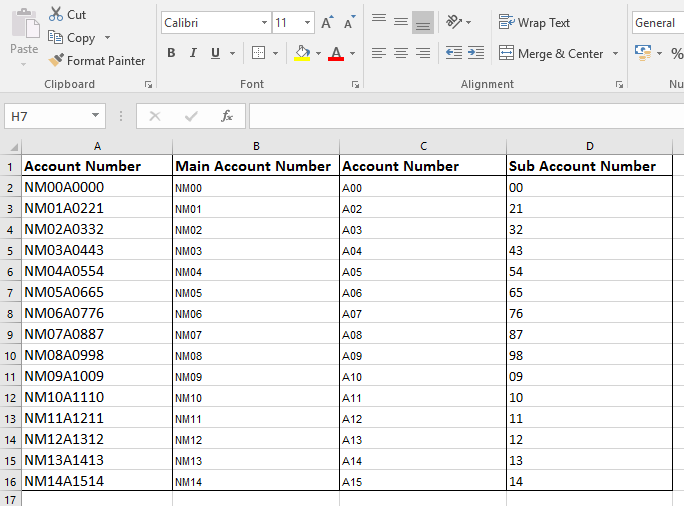Click the Paste clipboard icon
684x506 pixels.
coord(24,23)
